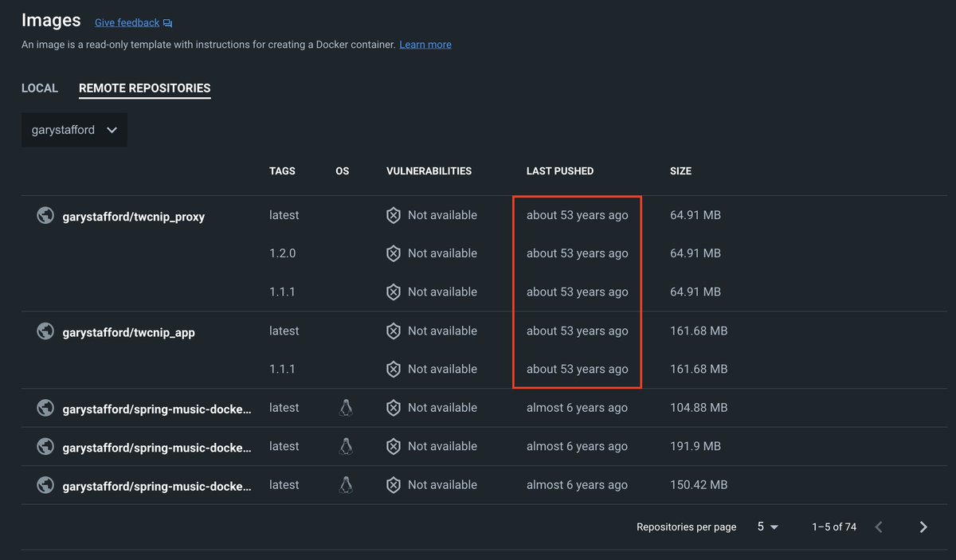Click vulnerability shield icon for twcnip_proxy 1.1.1
The height and width of the screenshot is (560, 956).
[x=394, y=292]
